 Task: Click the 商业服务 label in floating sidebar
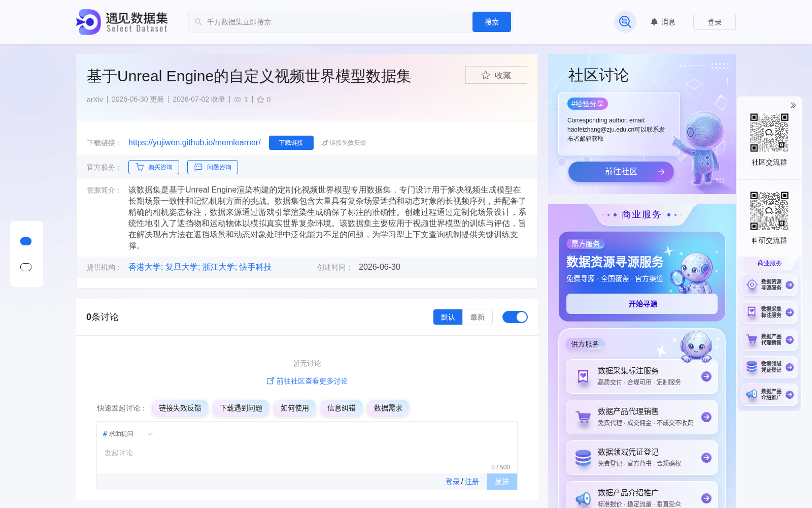769,263
